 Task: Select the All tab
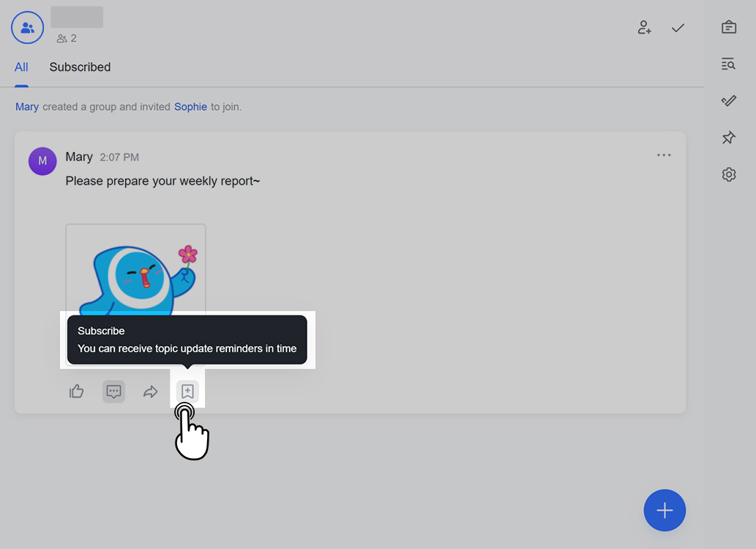point(21,67)
